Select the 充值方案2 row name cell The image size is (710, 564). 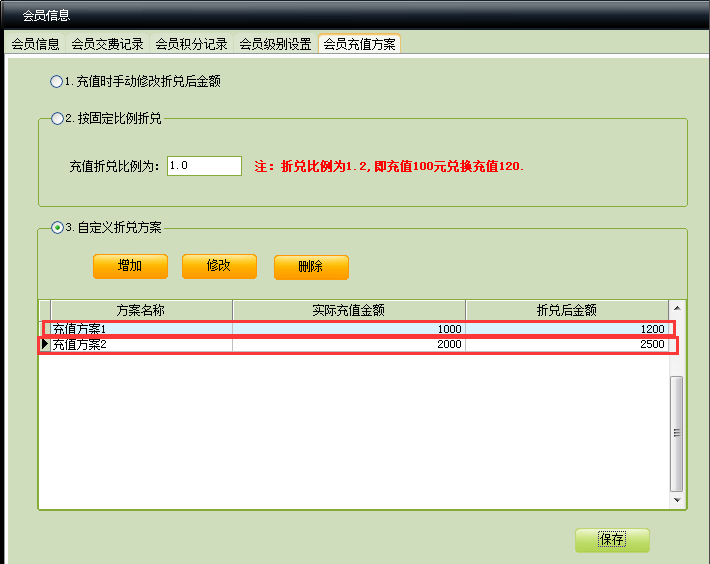click(141, 344)
